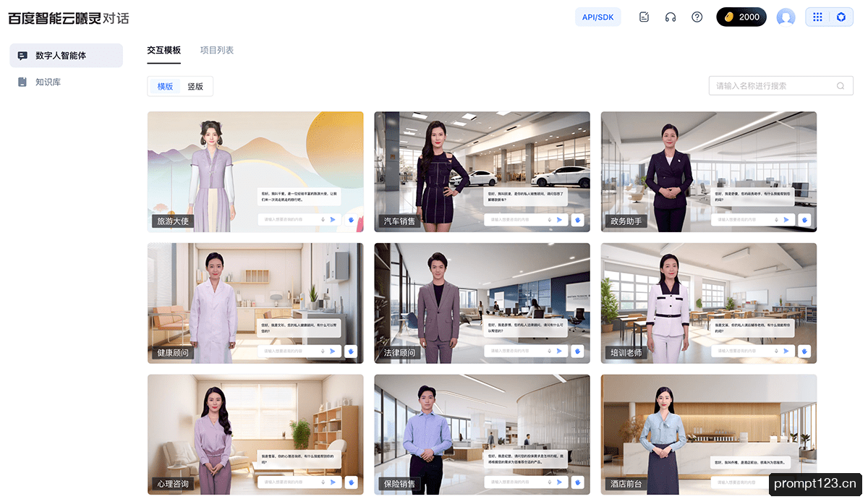This screenshot has height=502, width=868.
Task: Click the 2000 coin balance badge
Action: pyautogui.click(x=741, y=17)
